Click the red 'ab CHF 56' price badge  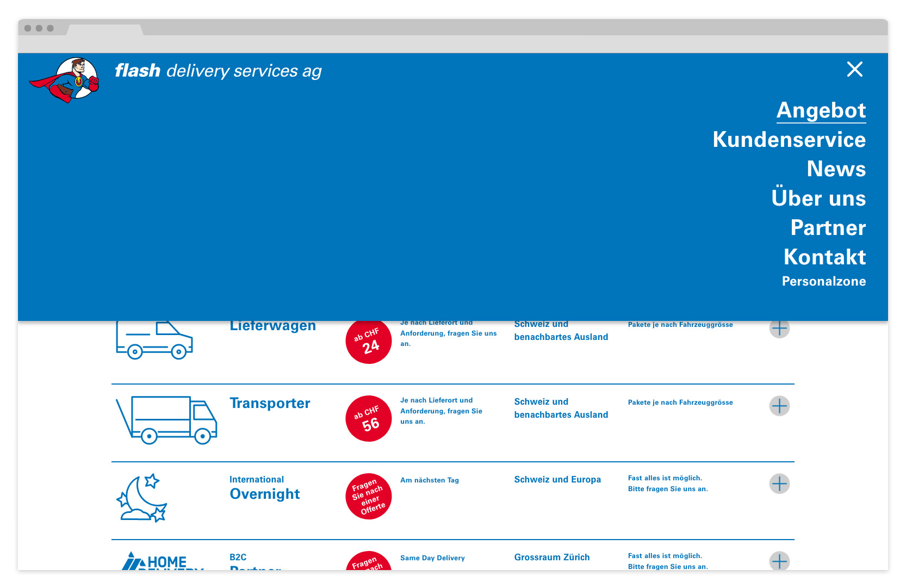[x=368, y=418]
